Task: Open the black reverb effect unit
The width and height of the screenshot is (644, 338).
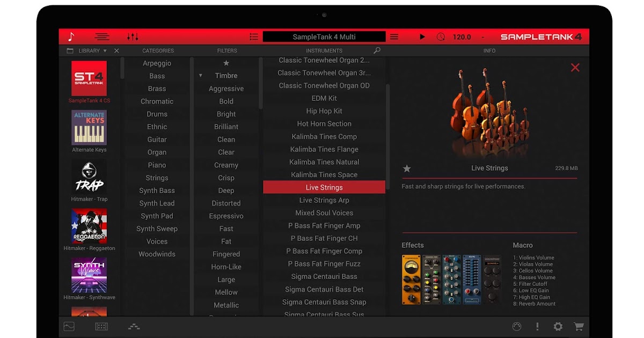Action: pos(492,280)
